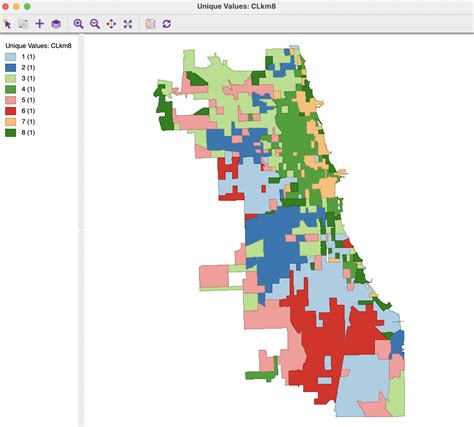Click the light blue swatch for category 1
The image size is (474, 427).
click(x=10, y=57)
